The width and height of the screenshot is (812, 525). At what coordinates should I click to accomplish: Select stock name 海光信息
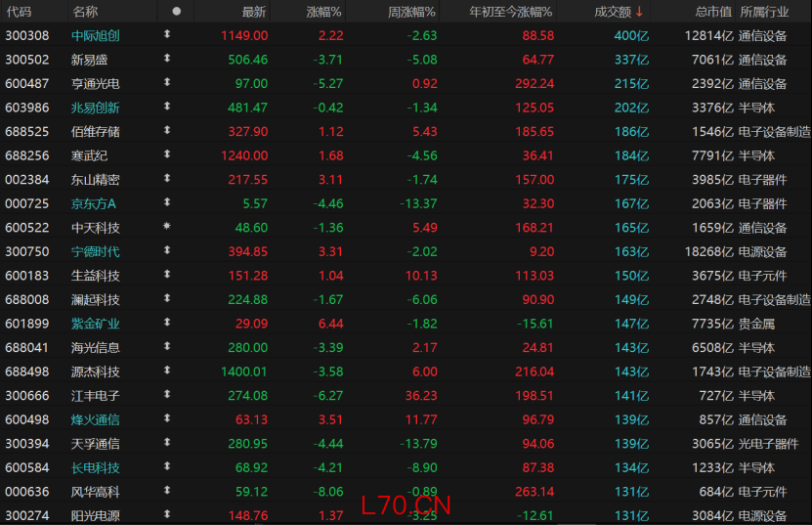96,348
